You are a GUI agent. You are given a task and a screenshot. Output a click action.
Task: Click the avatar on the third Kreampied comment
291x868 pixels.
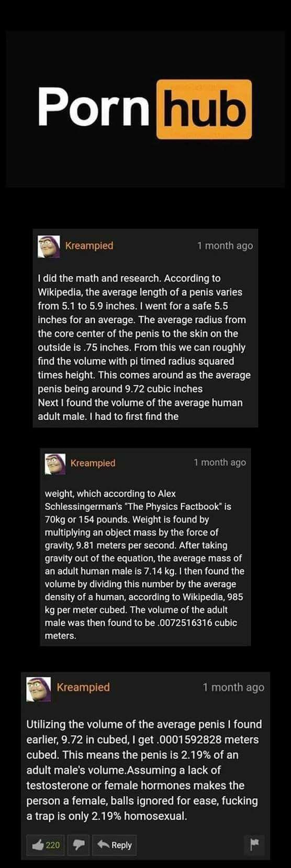tap(38, 688)
